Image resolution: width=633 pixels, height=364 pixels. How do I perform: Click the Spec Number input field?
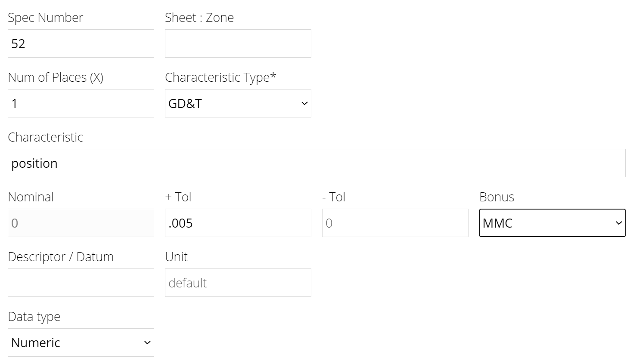(81, 43)
